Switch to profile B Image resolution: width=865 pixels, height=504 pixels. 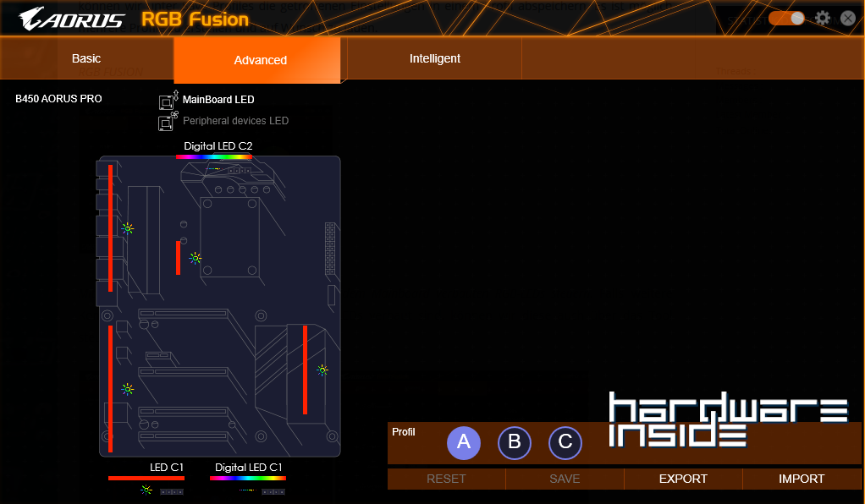tap(514, 442)
